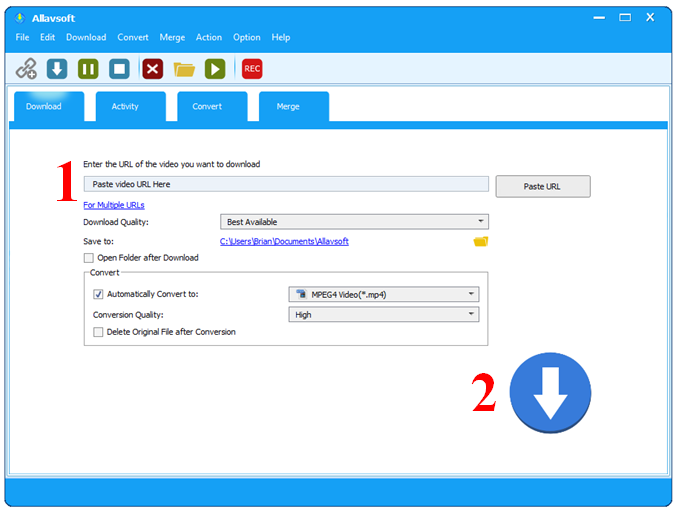Open the Merge menu in the menu bar
The height and width of the screenshot is (510, 675).
tap(172, 38)
